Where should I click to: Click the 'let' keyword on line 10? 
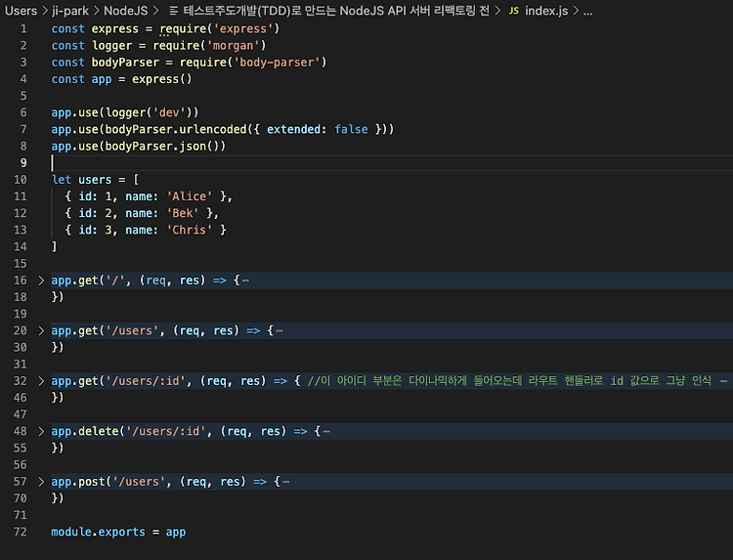pyautogui.click(x=62, y=180)
